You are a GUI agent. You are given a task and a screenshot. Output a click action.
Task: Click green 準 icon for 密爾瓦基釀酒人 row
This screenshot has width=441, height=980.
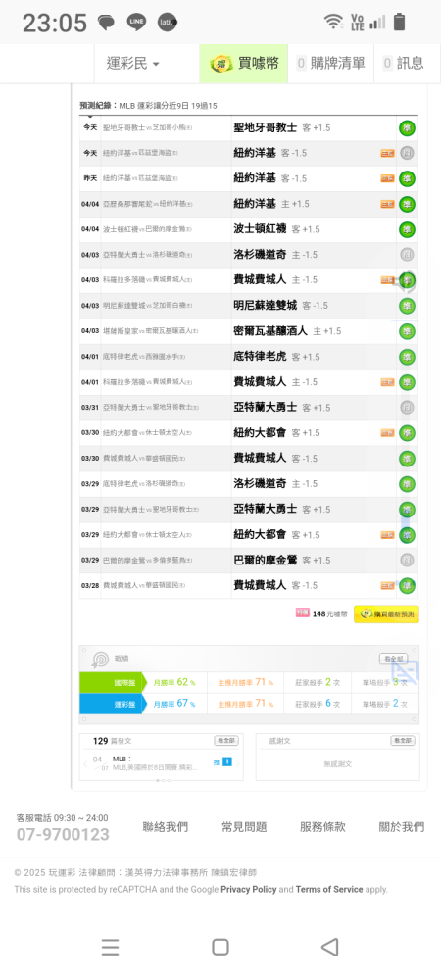coord(408,331)
